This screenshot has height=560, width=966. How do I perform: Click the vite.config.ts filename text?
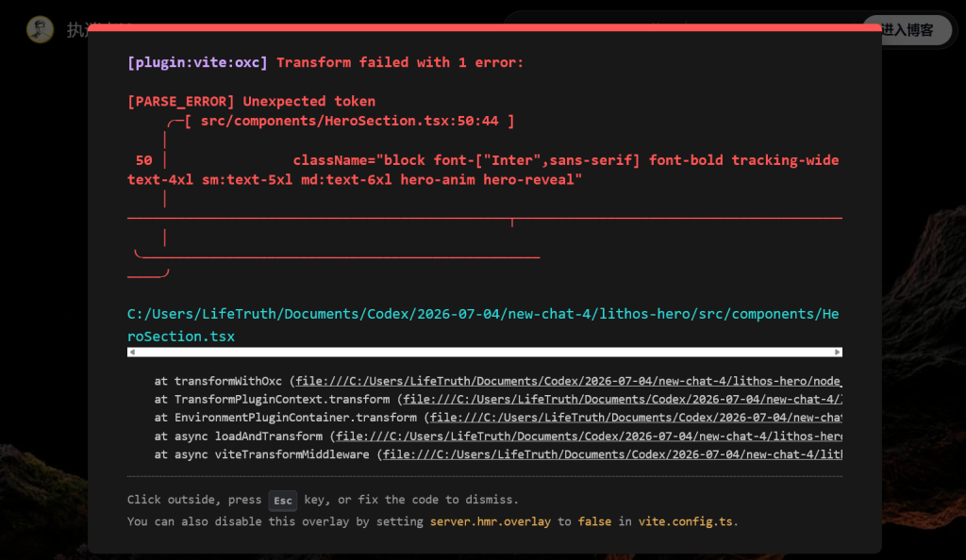point(685,521)
